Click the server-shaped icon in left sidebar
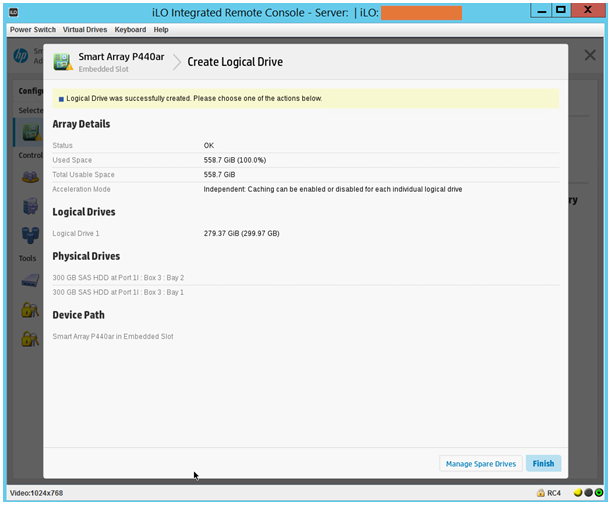This screenshot has height=506, width=613. pyautogui.click(x=30, y=206)
